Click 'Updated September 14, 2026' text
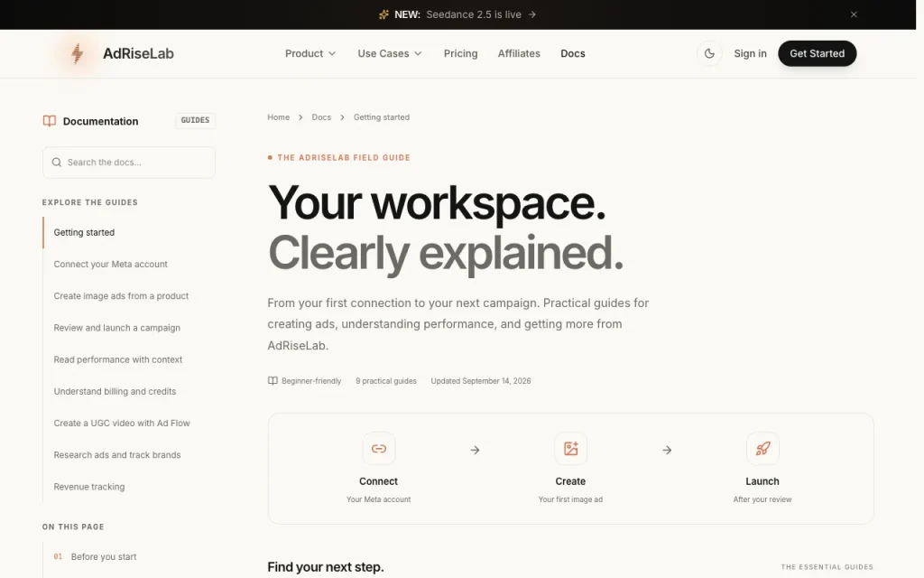The image size is (924, 578). click(x=481, y=381)
